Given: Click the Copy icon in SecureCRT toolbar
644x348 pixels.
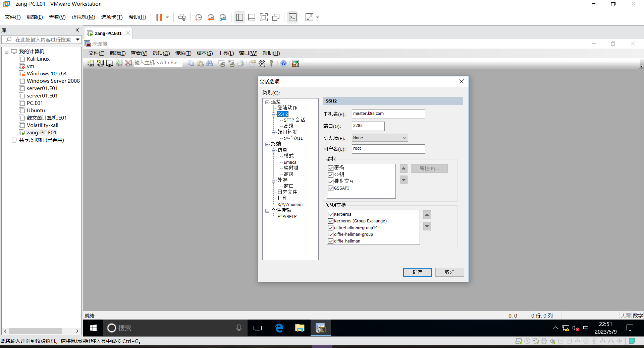Looking at the screenshot, I should pos(191,63).
